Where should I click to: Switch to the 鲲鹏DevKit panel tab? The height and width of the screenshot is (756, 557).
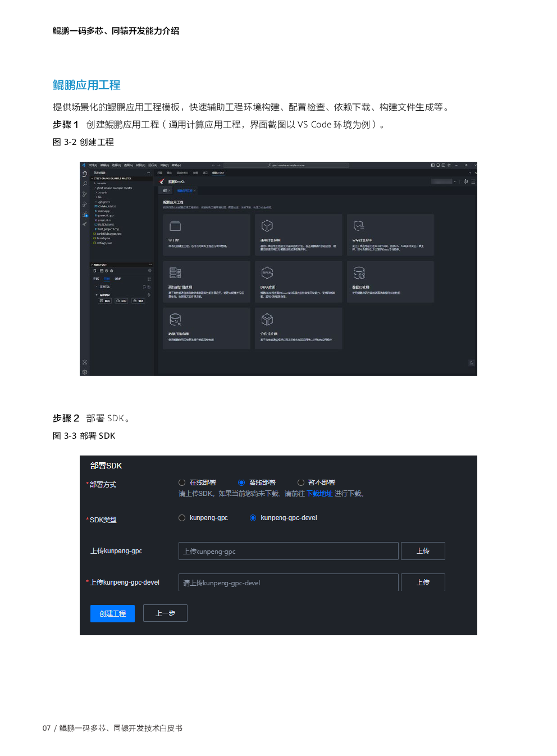tap(218, 173)
